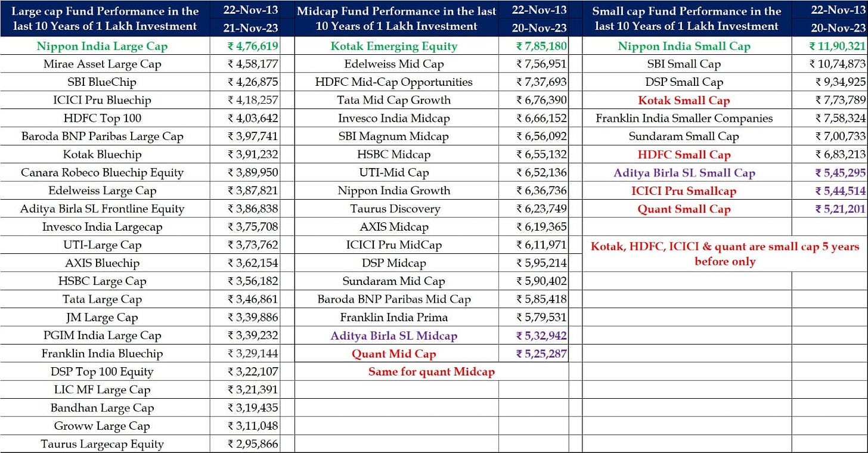This screenshot has width=868, height=453.
Task: Select the 'Same for quant Midcap' note
Action: pos(432,371)
